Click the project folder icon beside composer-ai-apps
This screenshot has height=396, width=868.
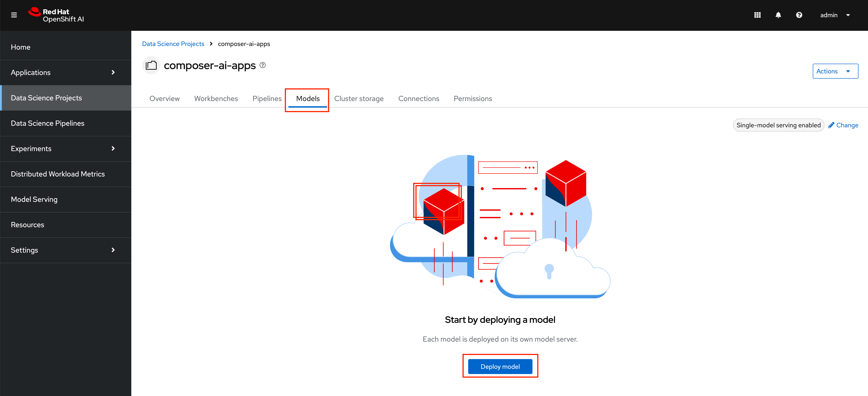pyautogui.click(x=151, y=65)
